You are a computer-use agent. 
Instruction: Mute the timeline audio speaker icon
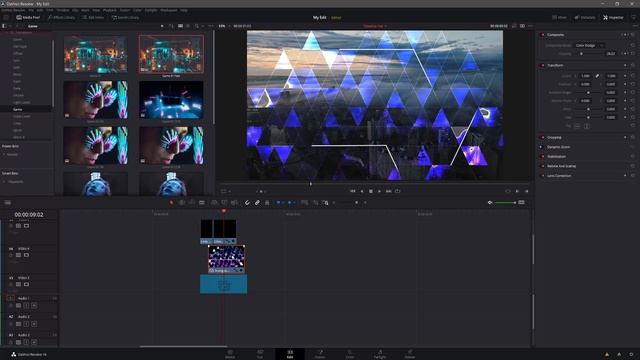click(x=490, y=202)
